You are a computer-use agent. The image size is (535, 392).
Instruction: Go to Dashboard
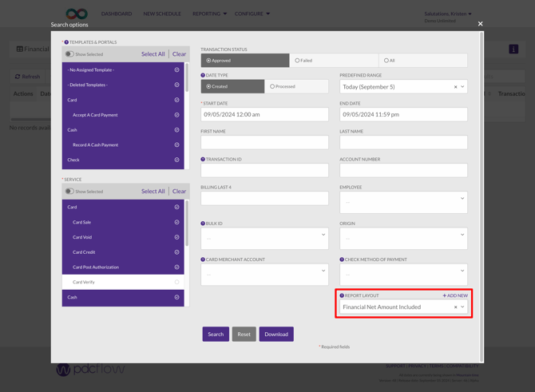coord(117,14)
